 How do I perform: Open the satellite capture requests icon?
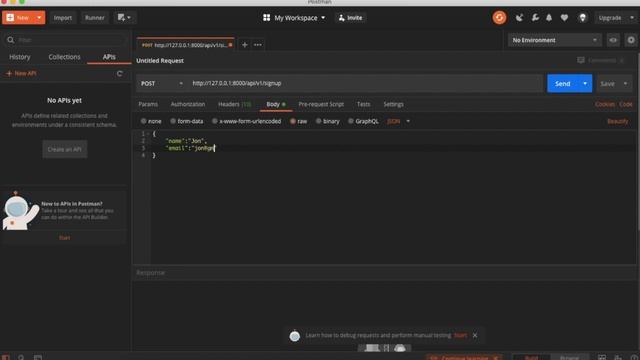[519, 18]
